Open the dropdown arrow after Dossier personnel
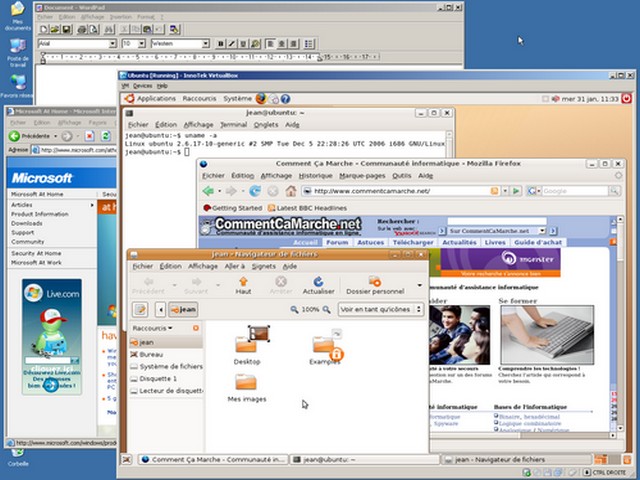 coord(420,285)
